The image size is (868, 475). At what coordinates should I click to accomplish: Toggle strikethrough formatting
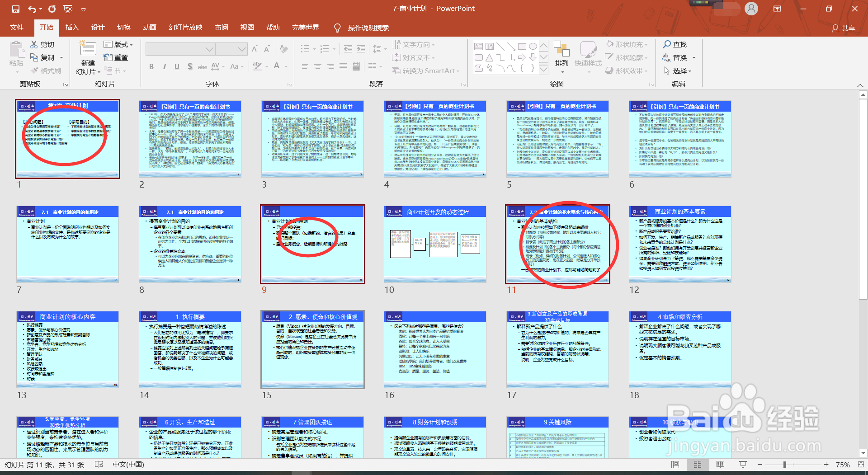pos(203,66)
